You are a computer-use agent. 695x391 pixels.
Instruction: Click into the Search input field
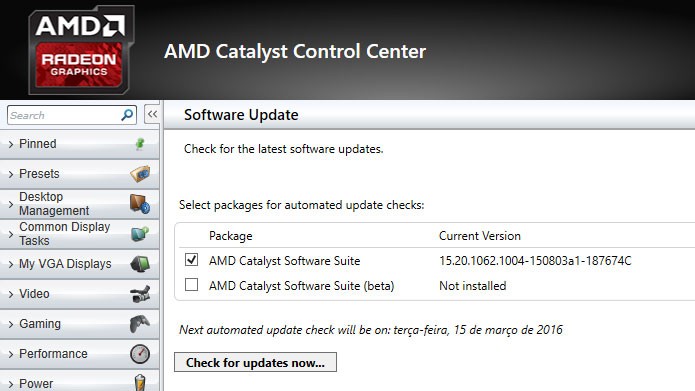tap(64, 115)
